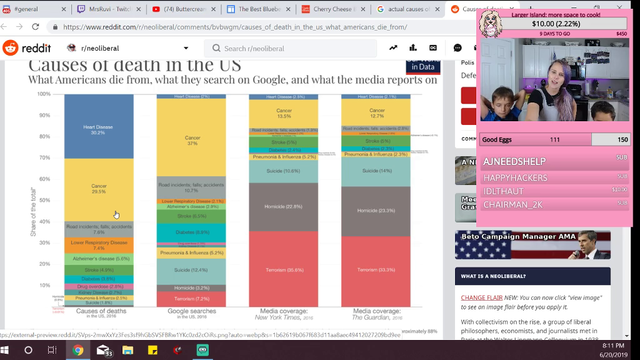This screenshot has width=640, height=360.
Task: Click the Cancer 37% yellow segment
Action: (191, 138)
